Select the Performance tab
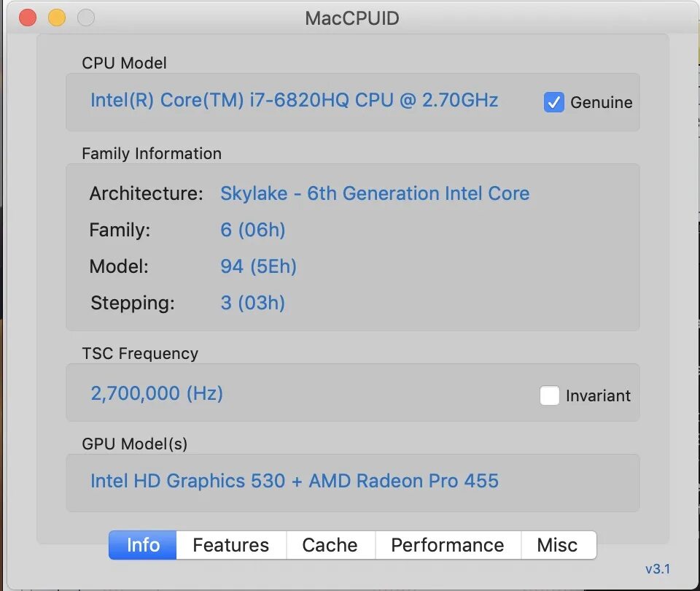Image resolution: width=700 pixels, height=591 pixels. (x=448, y=545)
